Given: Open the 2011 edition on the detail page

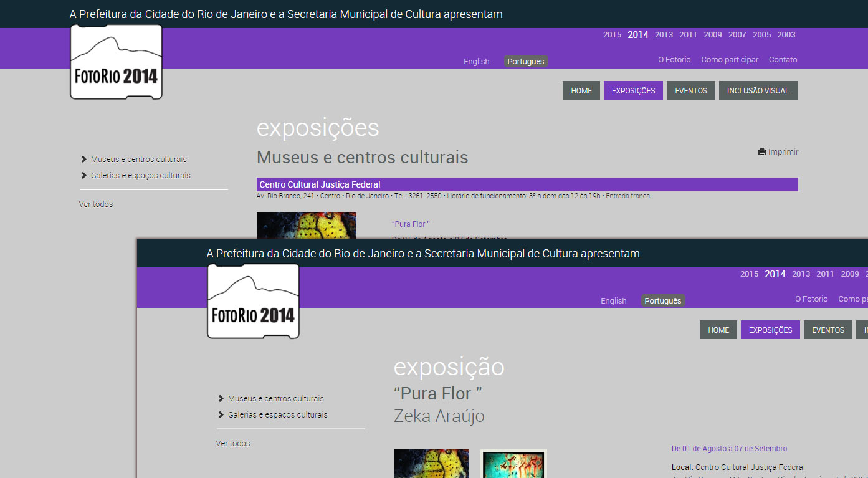Looking at the screenshot, I should click(x=825, y=274).
